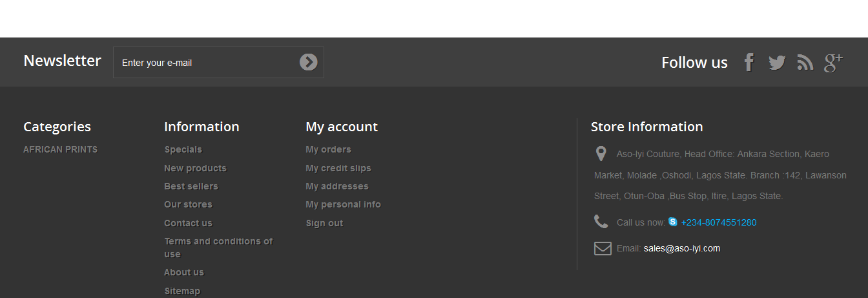Click the map pin location icon
Viewport: 868px width, 298px height.
pyautogui.click(x=601, y=154)
